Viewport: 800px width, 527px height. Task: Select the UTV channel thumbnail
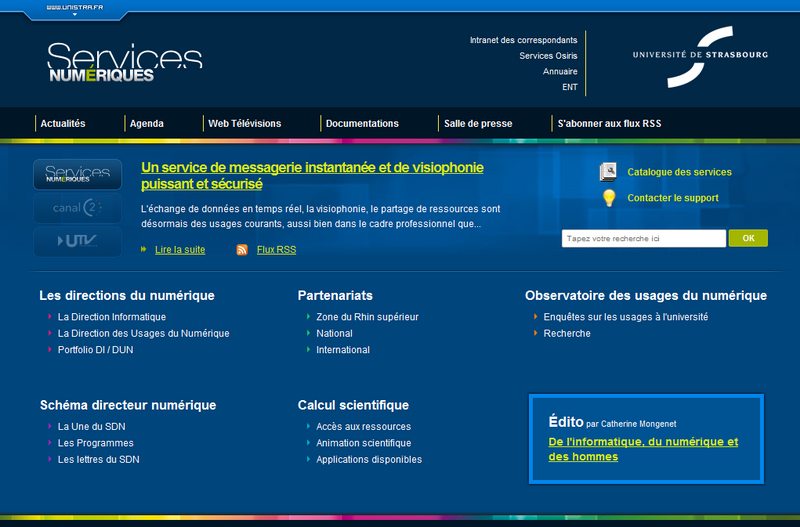[x=78, y=241]
